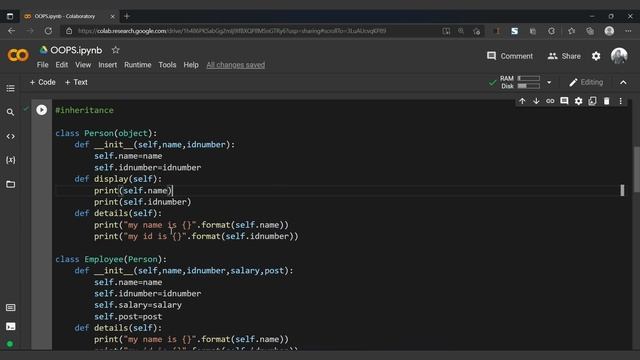Image resolution: width=640 pixels, height=360 pixels.
Task: Open Colab settings gear in header
Action: point(596,56)
